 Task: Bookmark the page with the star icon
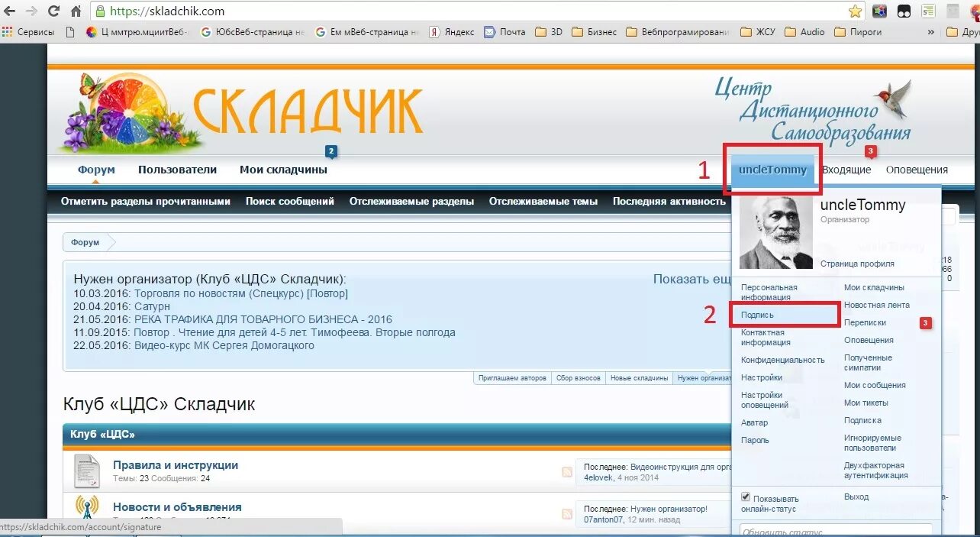click(855, 11)
